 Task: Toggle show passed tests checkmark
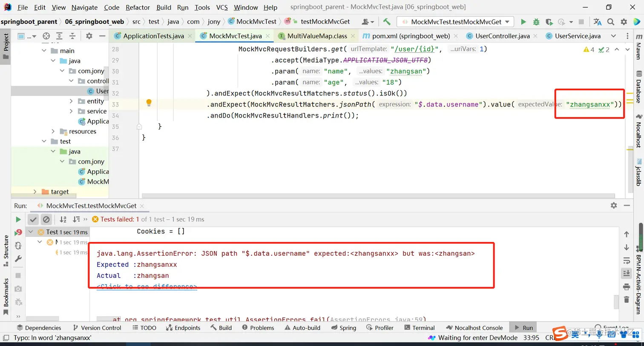pyautogui.click(x=33, y=219)
